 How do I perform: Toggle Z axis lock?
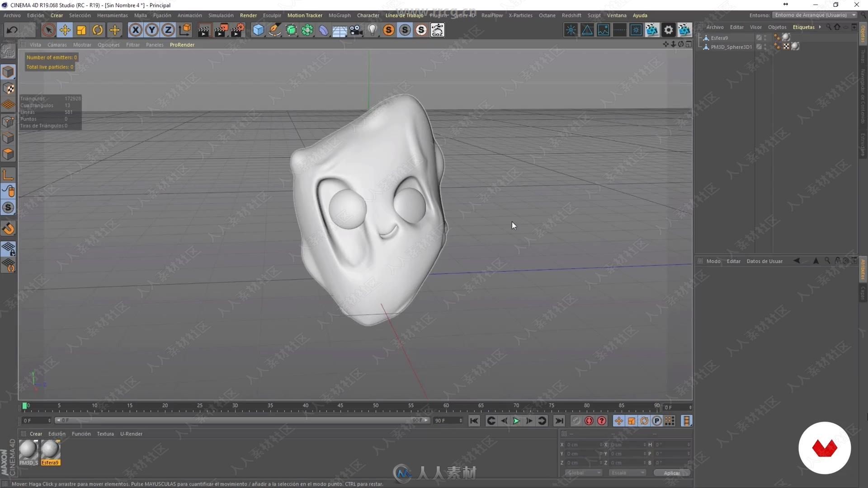point(168,30)
